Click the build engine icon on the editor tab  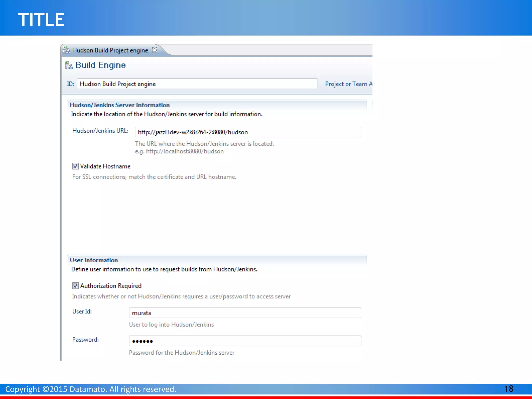pos(66,50)
